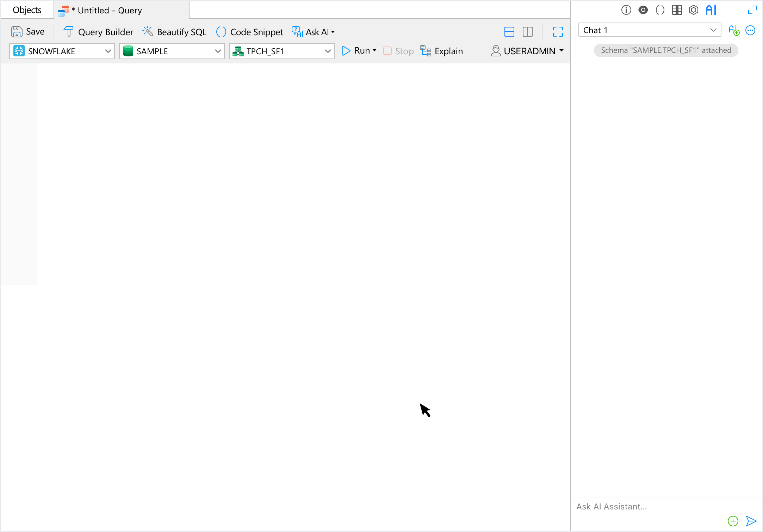Open the Chat 1 selector dropdown
The width and height of the screenshot is (763, 532).
(713, 30)
